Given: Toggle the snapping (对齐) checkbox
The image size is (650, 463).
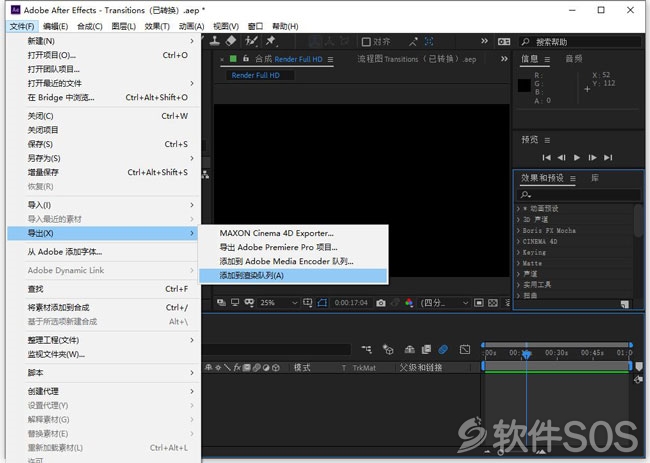Looking at the screenshot, I should (x=366, y=42).
